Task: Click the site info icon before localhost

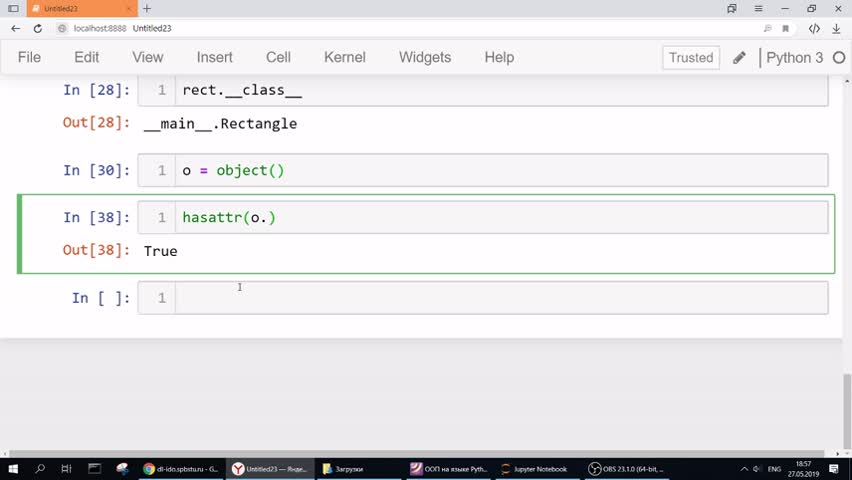Action: pyautogui.click(x=62, y=28)
